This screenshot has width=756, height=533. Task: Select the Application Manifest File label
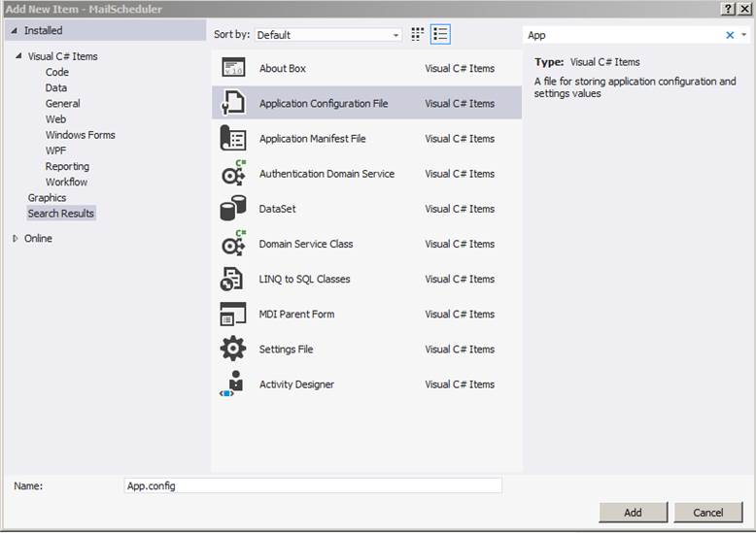pyautogui.click(x=313, y=139)
